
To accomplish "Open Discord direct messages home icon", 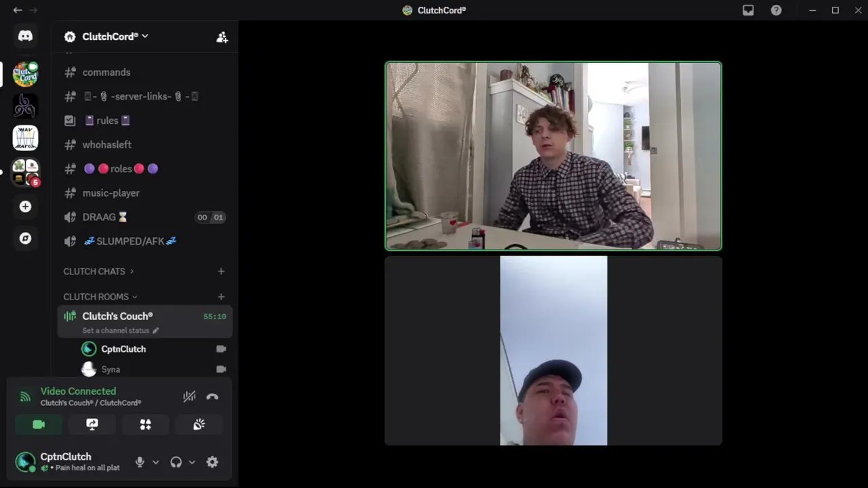I will [x=25, y=36].
